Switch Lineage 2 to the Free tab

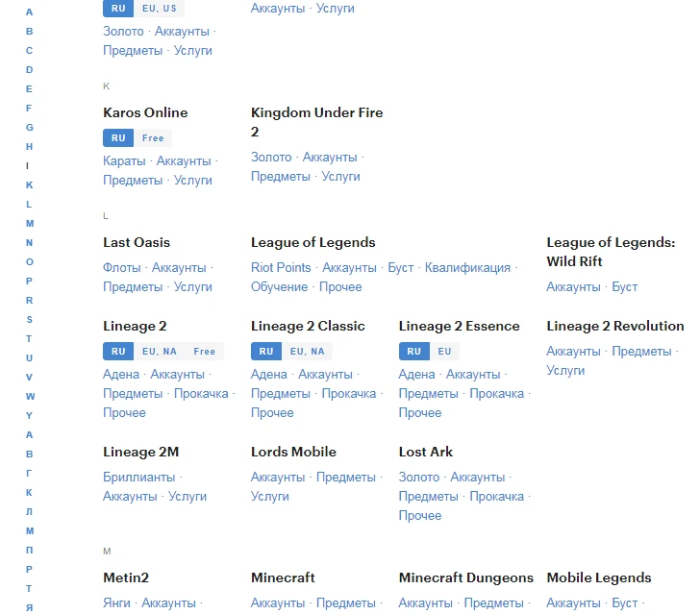tap(205, 351)
